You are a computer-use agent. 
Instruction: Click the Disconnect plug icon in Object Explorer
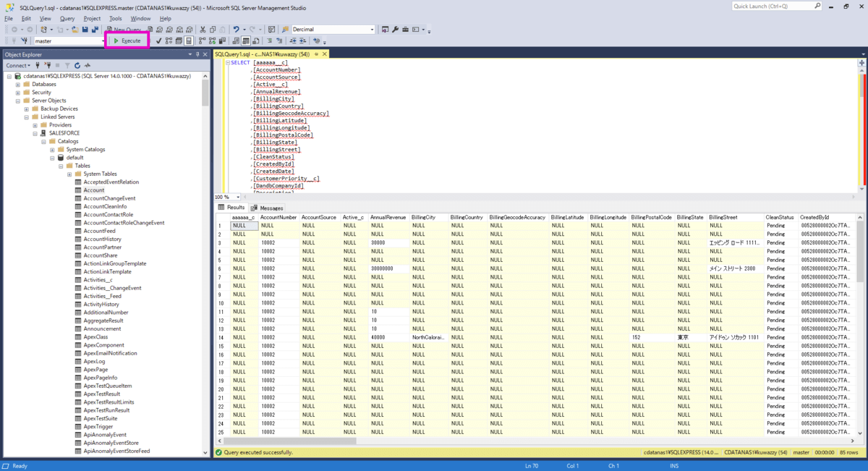pyautogui.click(x=48, y=65)
